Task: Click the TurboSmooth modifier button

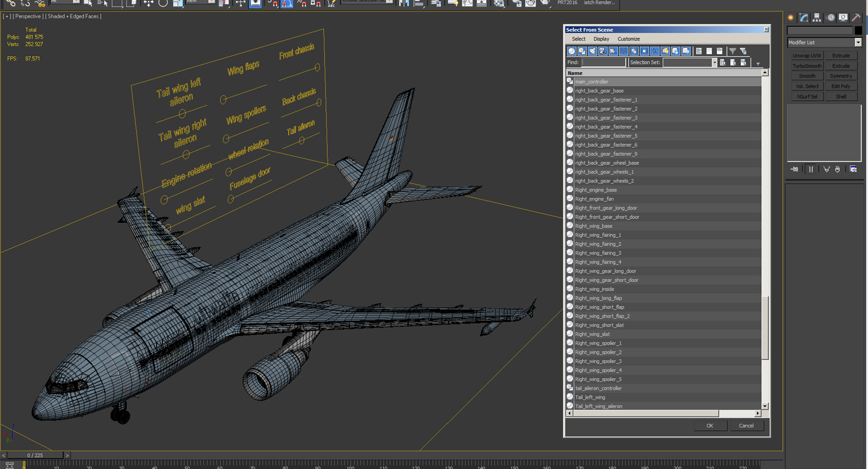Action: pos(806,66)
